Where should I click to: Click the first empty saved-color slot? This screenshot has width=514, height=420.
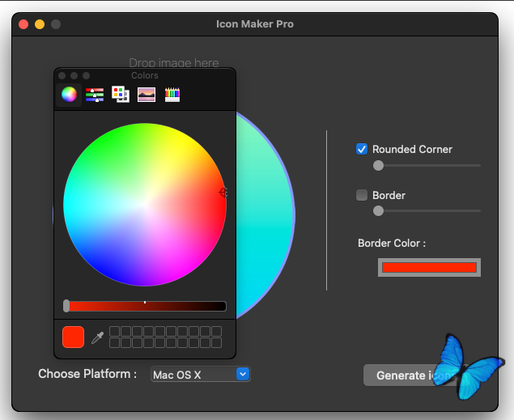click(114, 331)
